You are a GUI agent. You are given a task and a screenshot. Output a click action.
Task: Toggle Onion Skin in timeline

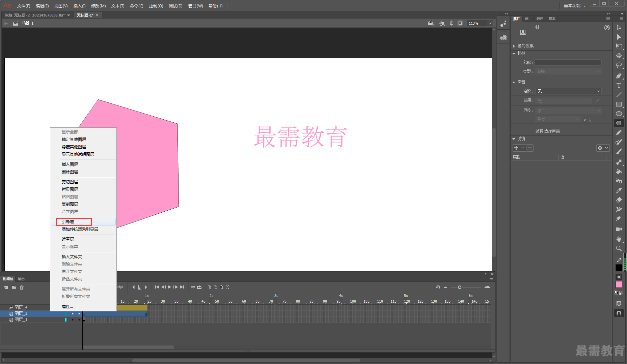point(210,287)
